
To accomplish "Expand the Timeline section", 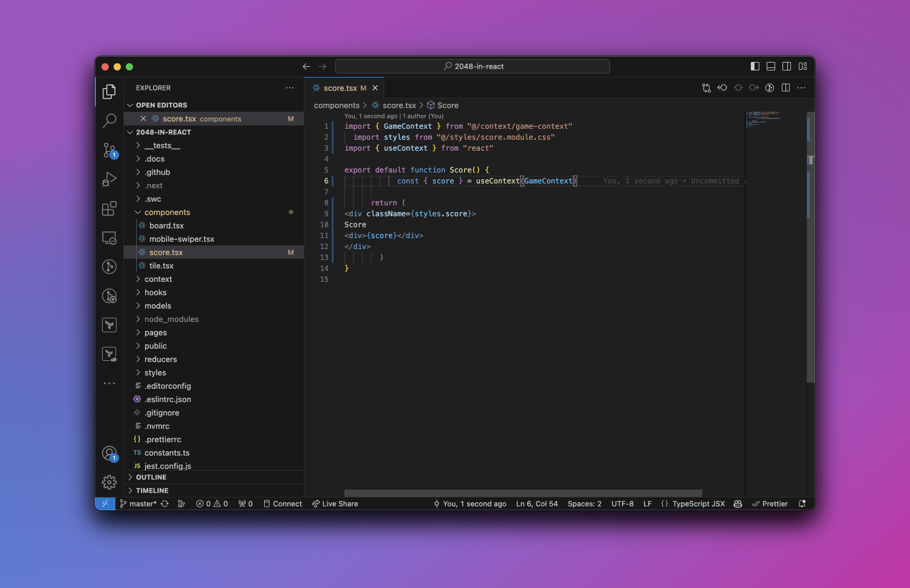I will (214, 491).
